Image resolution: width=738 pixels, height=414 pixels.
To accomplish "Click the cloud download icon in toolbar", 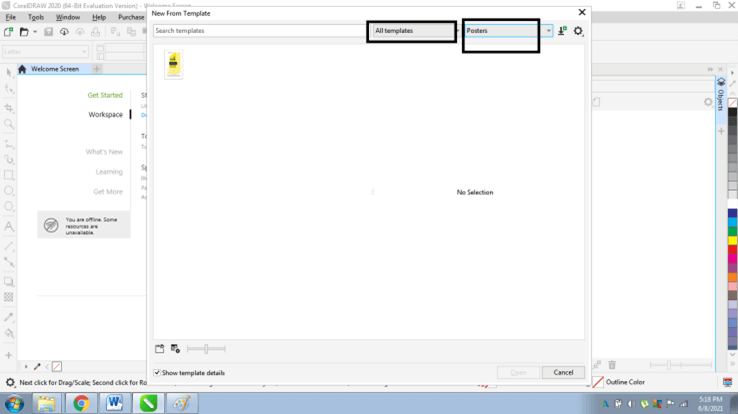I will click(64, 32).
